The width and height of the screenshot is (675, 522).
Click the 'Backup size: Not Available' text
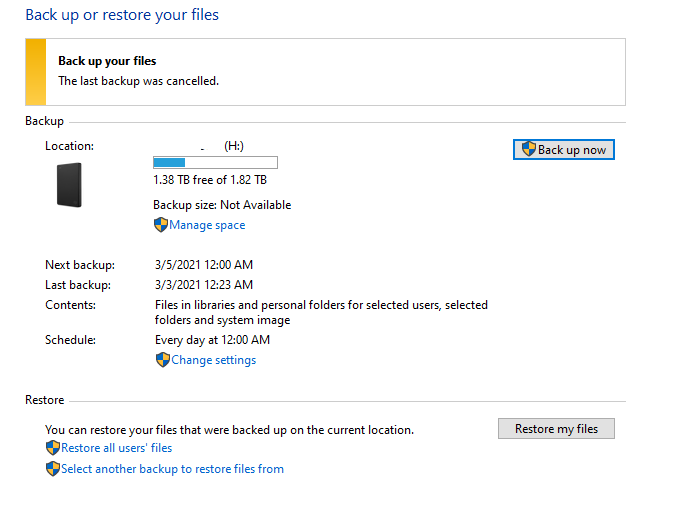222,205
